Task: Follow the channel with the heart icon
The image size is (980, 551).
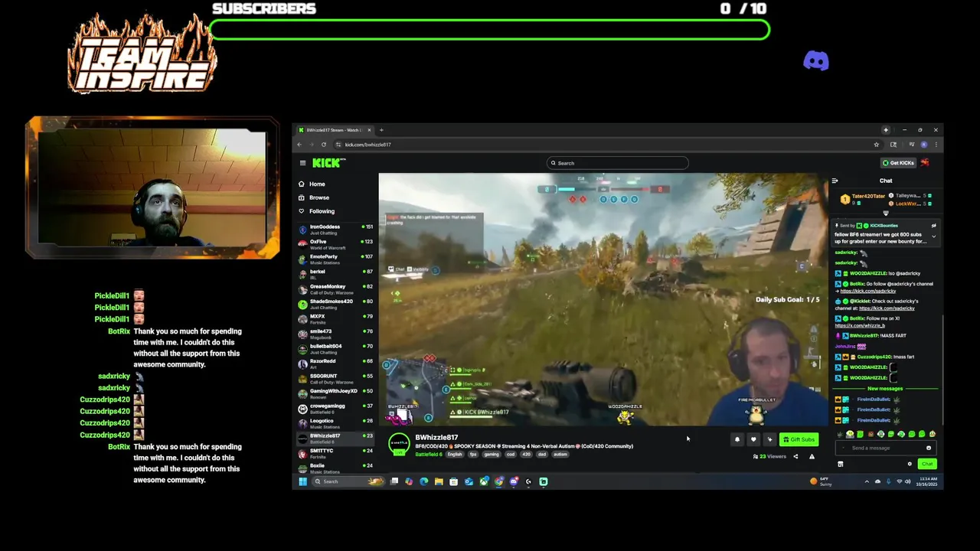Action: click(753, 439)
